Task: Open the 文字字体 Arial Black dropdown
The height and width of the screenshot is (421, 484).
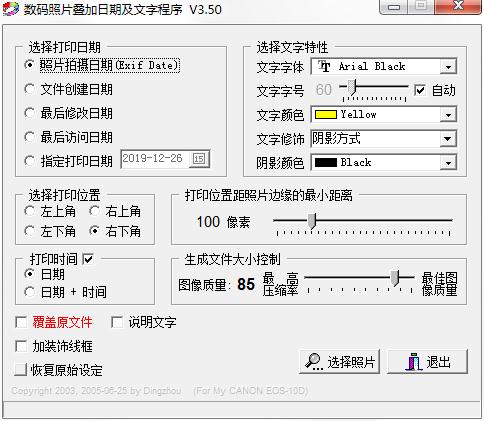Action: (448, 67)
